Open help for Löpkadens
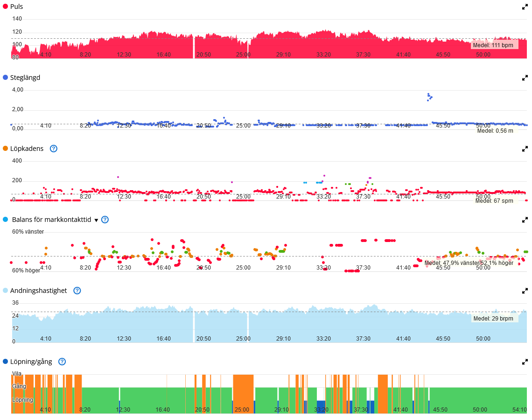The width and height of the screenshot is (532, 420). click(54, 149)
